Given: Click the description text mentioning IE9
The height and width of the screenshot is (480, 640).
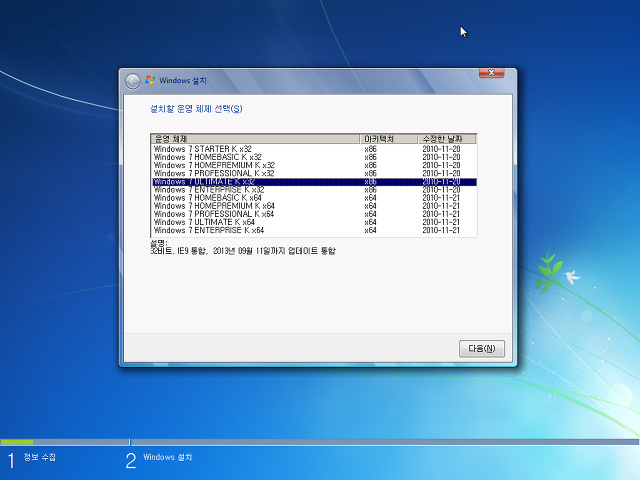Looking at the screenshot, I should (x=243, y=251).
